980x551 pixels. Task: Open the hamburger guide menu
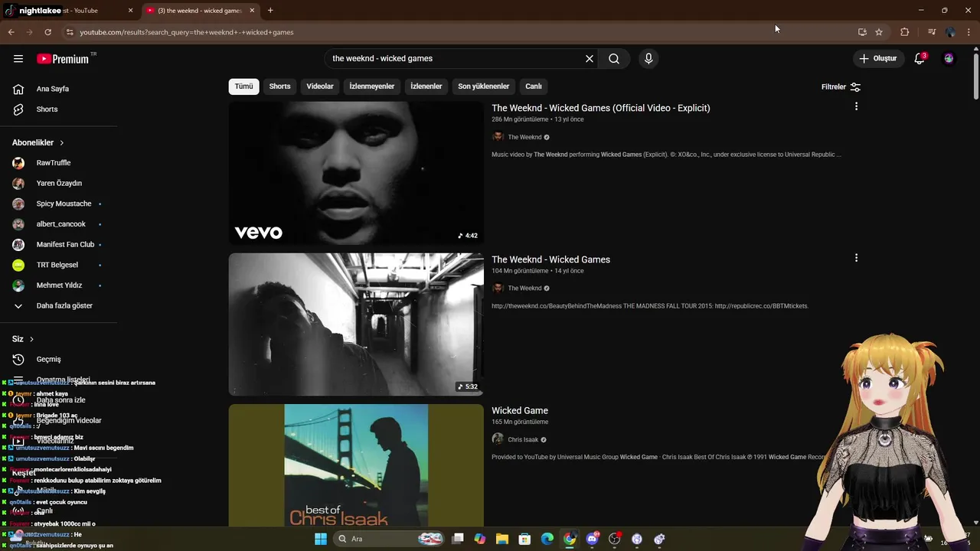[18, 59]
